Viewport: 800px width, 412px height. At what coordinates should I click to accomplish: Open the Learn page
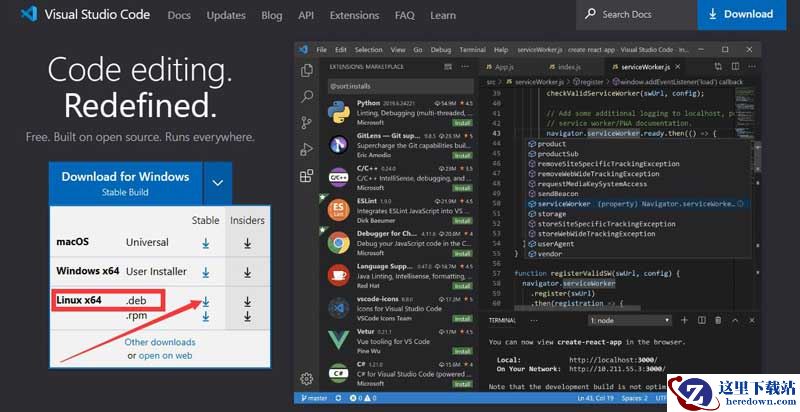(x=443, y=15)
